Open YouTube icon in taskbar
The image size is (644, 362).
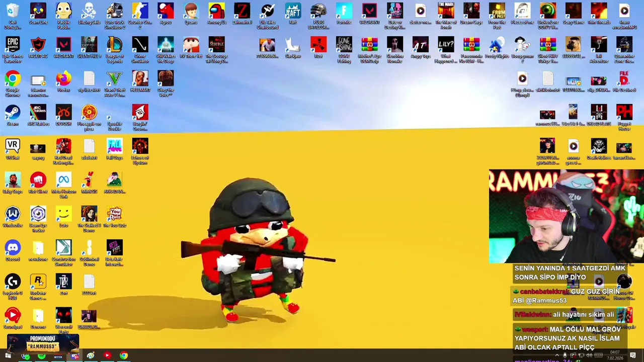tap(107, 356)
